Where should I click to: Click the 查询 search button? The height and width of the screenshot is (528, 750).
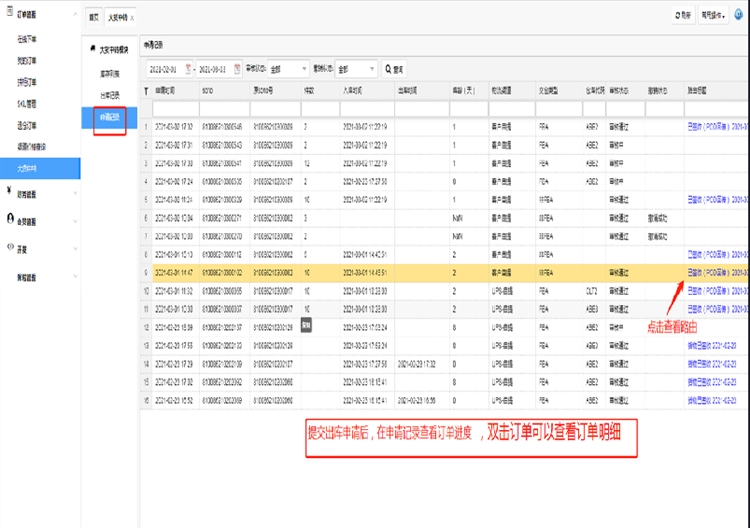(394, 69)
